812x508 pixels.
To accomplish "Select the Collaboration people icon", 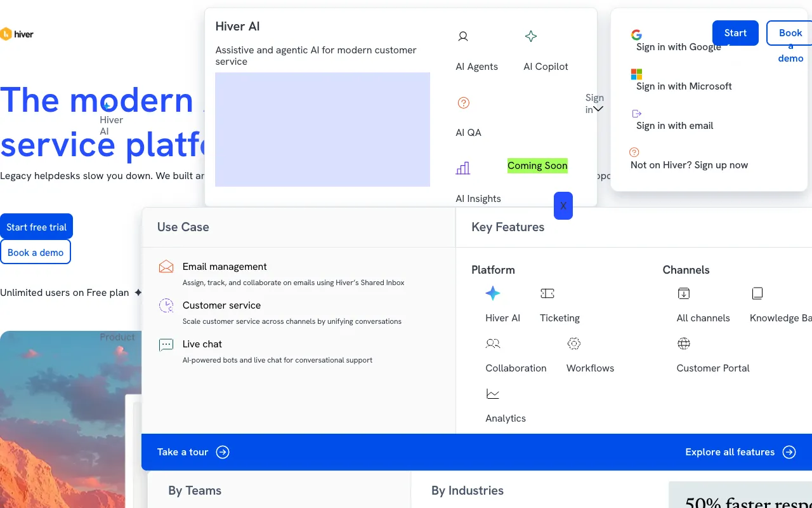I will pos(493,344).
